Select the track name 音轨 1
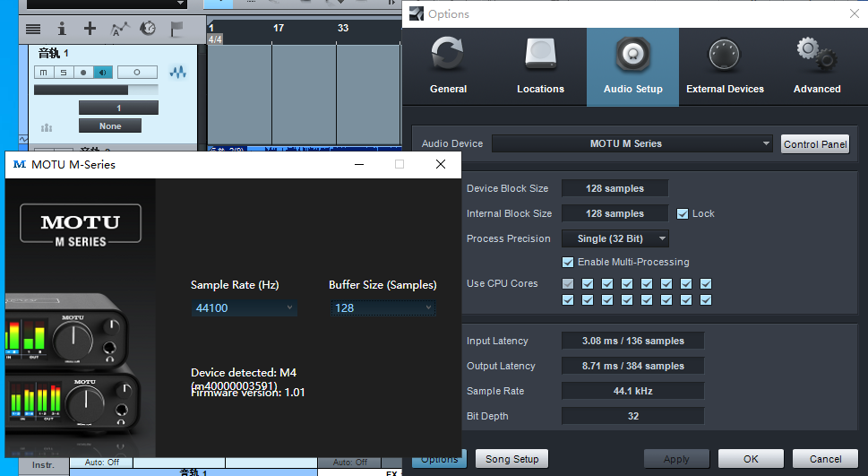Viewport: 868px width, 476px height. (x=53, y=54)
